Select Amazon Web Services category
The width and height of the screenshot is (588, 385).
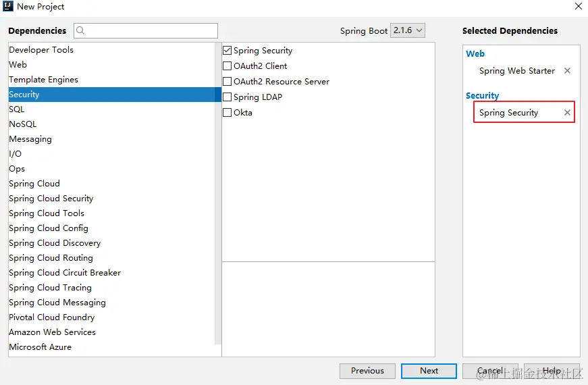pos(112,332)
